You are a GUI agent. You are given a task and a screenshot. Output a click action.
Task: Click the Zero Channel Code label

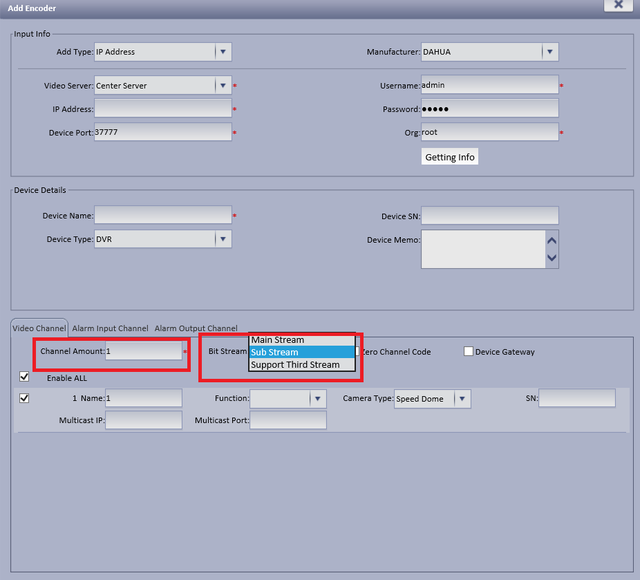396,352
